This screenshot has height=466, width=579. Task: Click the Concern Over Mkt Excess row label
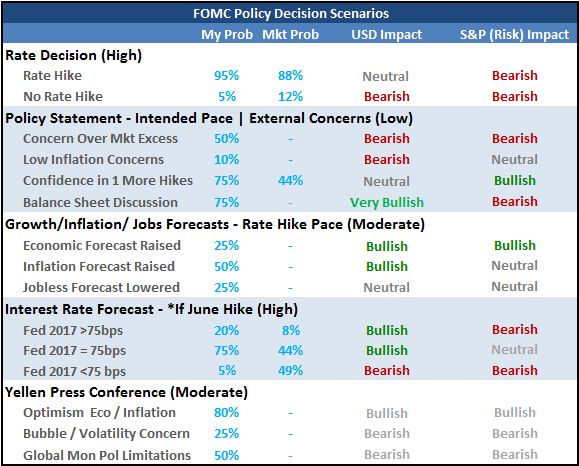pos(100,139)
